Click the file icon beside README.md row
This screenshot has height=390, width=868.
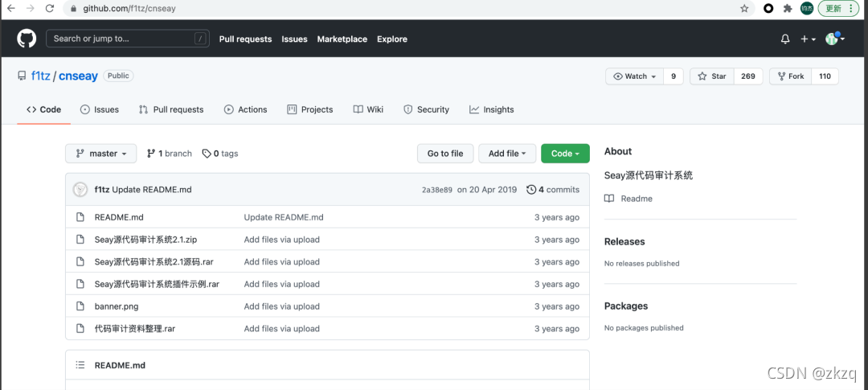pyautogui.click(x=80, y=217)
